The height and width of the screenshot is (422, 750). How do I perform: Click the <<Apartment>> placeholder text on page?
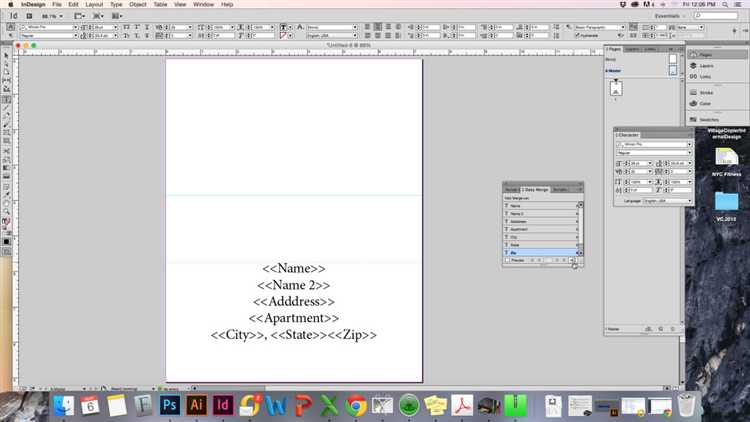point(294,318)
